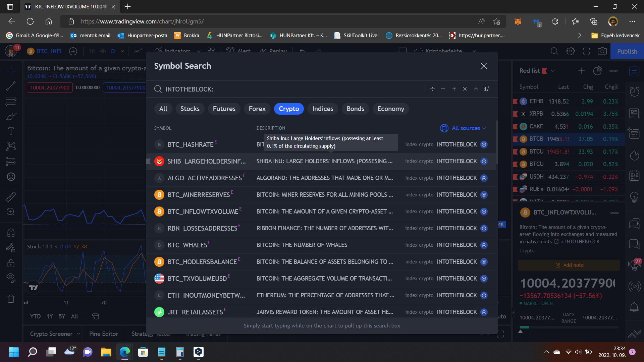Open Windows Start menu
Viewport: 644px width, 362px height.
point(14,352)
